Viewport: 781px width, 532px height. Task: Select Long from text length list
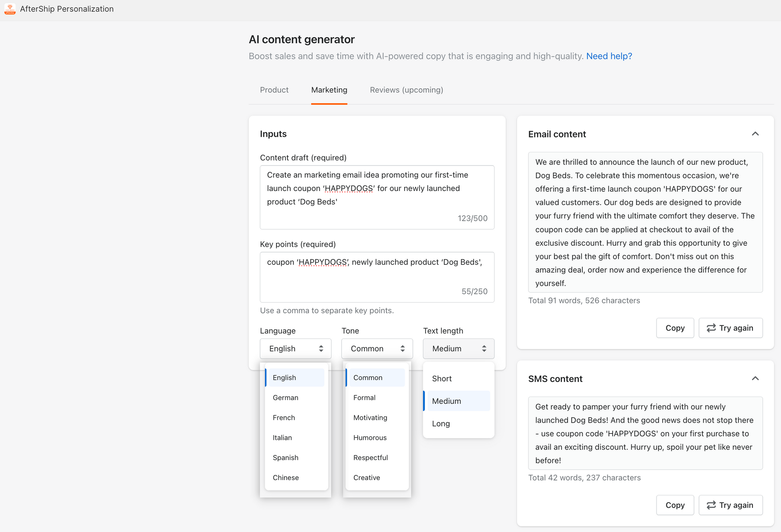coord(441,424)
